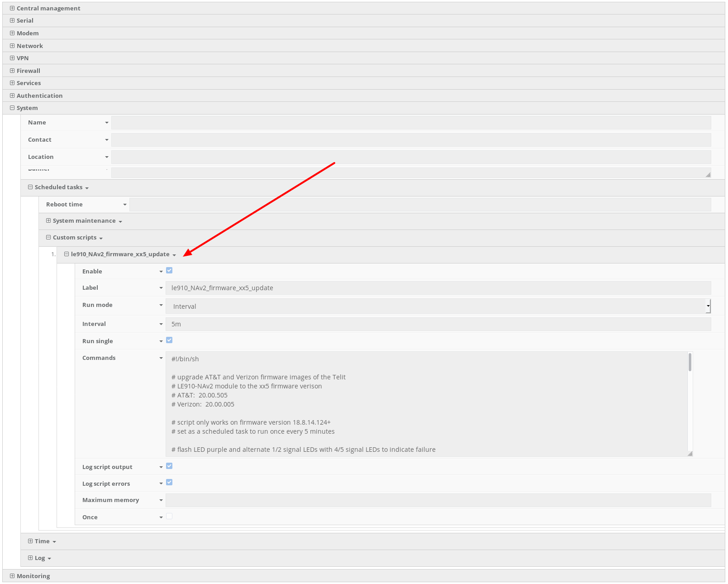Image resolution: width=728 pixels, height=584 pixels.
Task: Expand the Monitoring section plus icon
Action: point(12,575)
